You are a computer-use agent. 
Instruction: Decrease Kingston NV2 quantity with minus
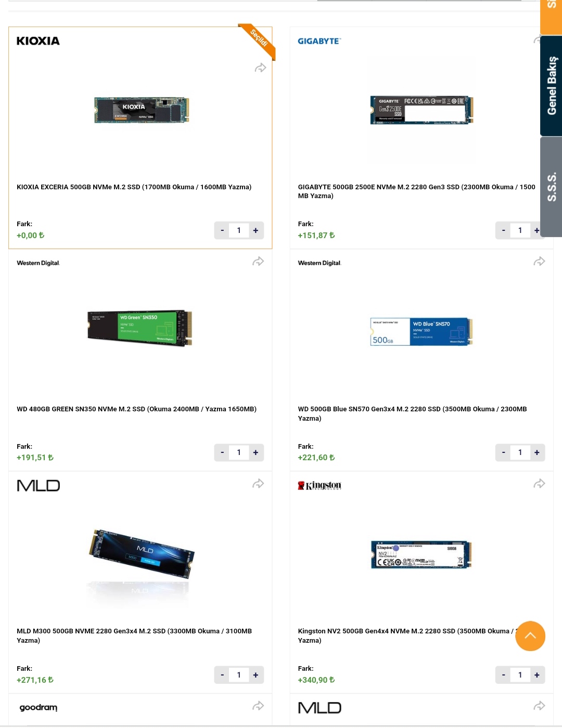(503, 675)
